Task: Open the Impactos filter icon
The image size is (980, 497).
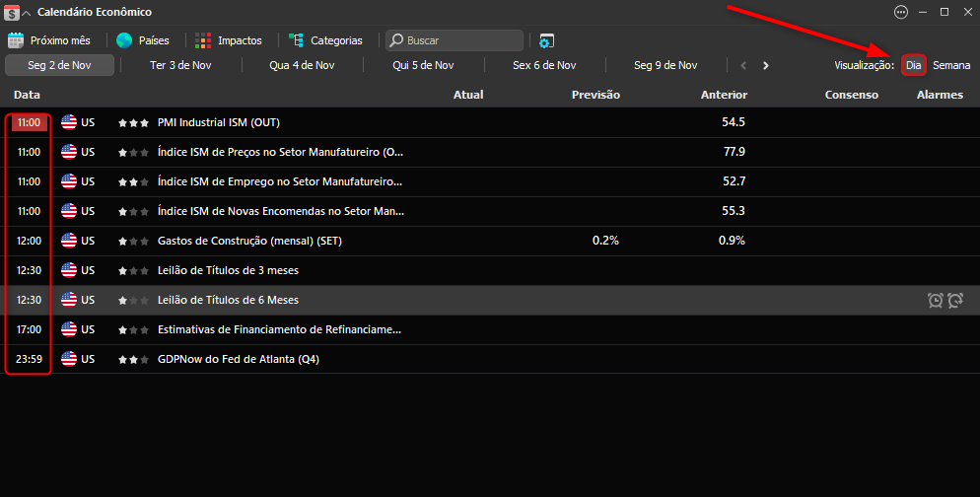Action: 203,40
